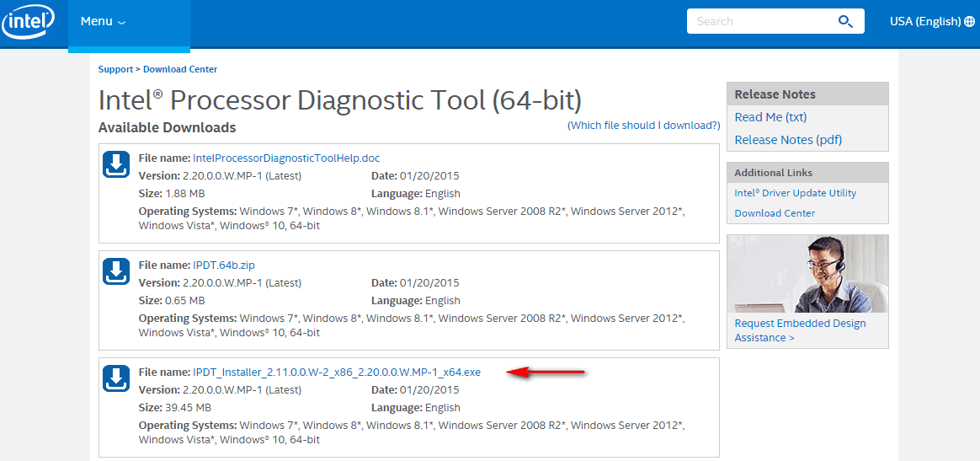Image resolution: width=980 pixels, height=461 pixels.
Task: Click the Available Downloads heading
Action: click(x=167, y=127)
